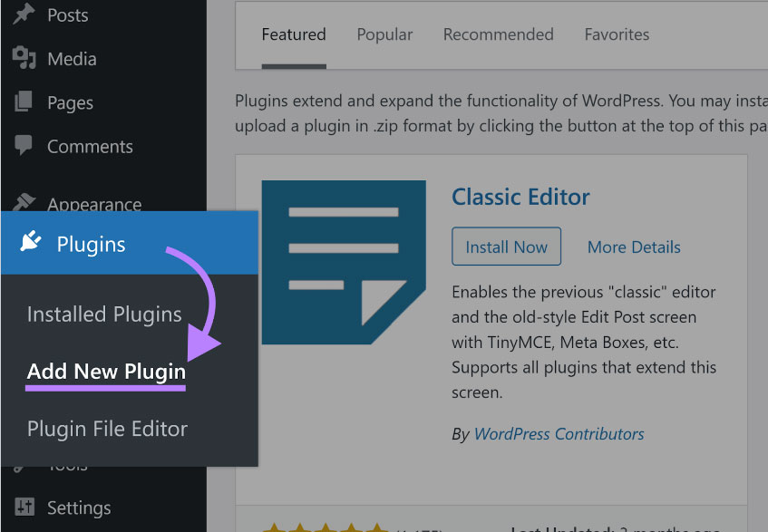Image resolution: width=768 pixels, height=532 pixels.
Task: Click the Appearance paintbrush icon
Action: point(24,203)
